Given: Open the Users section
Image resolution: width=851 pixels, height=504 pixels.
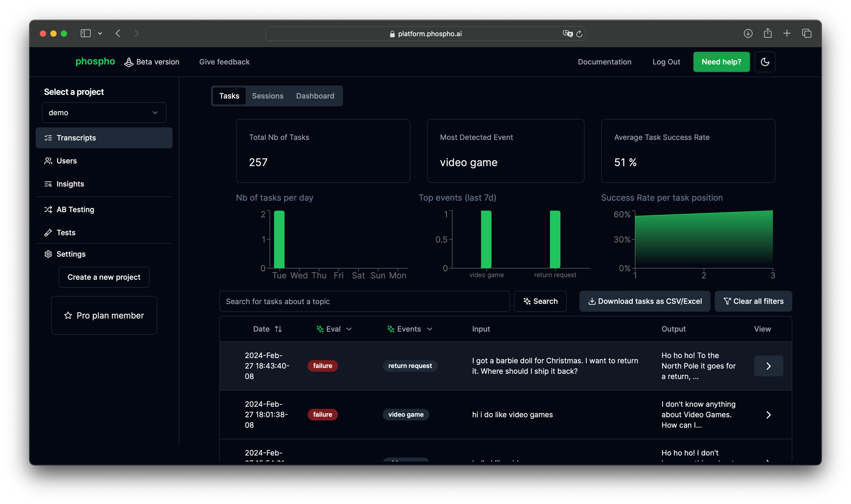Looking at the screenshot, I should coord(66,161).
